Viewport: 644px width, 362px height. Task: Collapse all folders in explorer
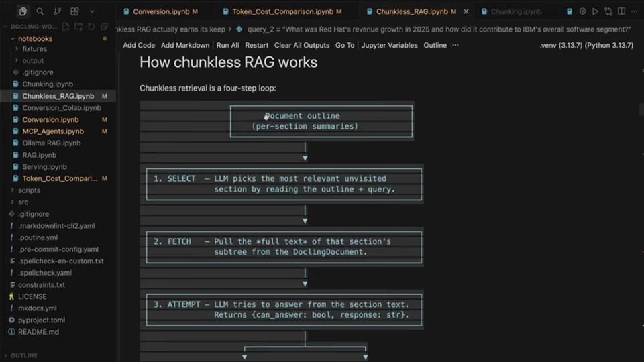click(104, 27)
